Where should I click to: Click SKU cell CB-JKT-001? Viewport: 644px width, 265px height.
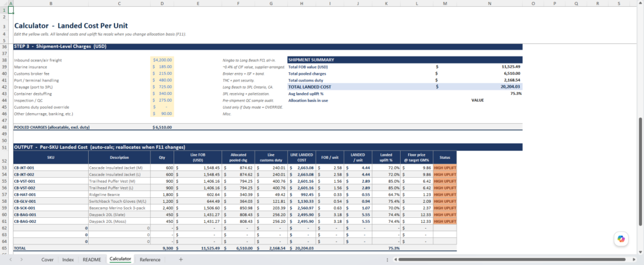click(x=50, y=168)
